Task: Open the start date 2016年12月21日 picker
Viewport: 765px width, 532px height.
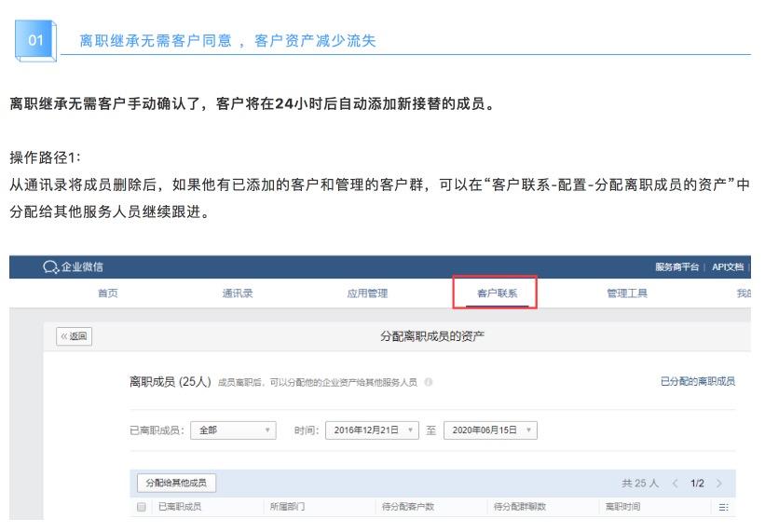Action: pos(376,430)
